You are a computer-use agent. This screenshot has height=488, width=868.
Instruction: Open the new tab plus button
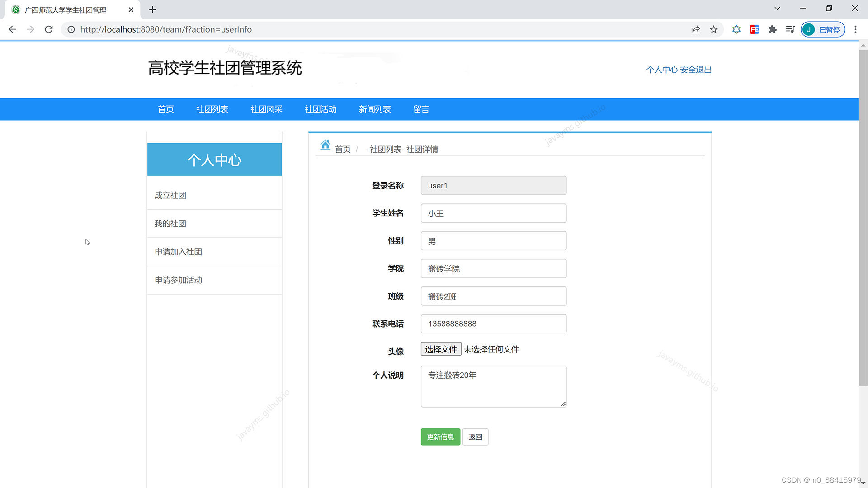[152, 9]
